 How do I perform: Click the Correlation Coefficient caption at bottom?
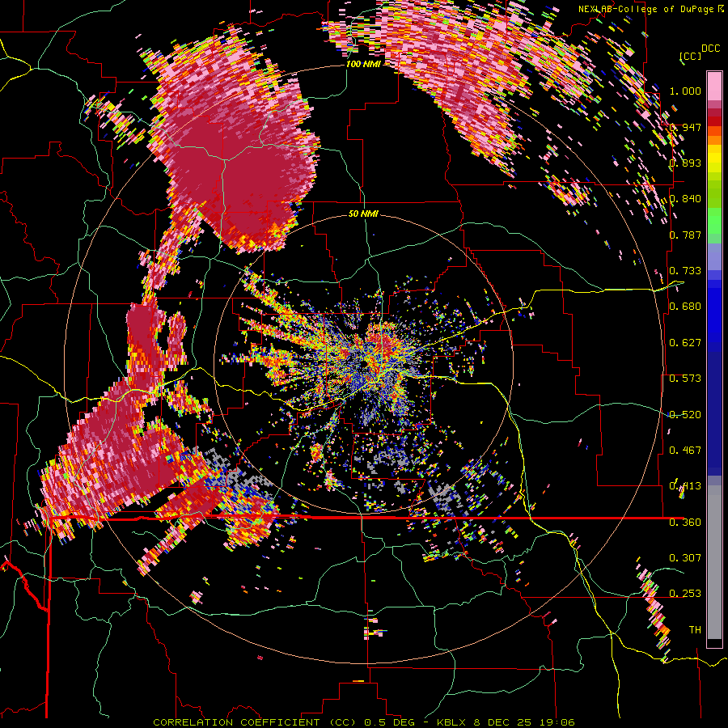point(364,722)
